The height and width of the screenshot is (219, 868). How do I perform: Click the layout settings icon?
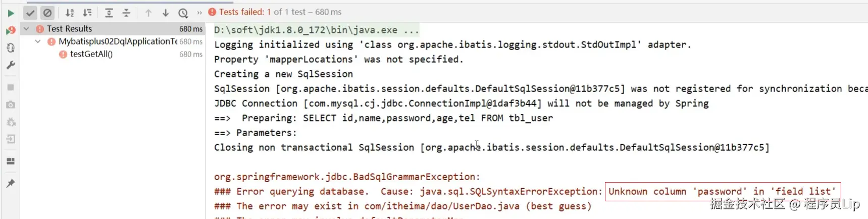[11, 161]
